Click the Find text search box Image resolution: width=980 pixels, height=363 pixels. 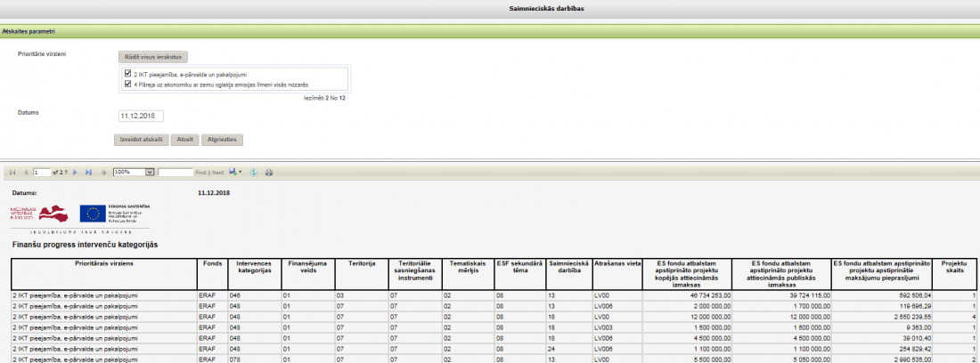(x=175, y=172)
